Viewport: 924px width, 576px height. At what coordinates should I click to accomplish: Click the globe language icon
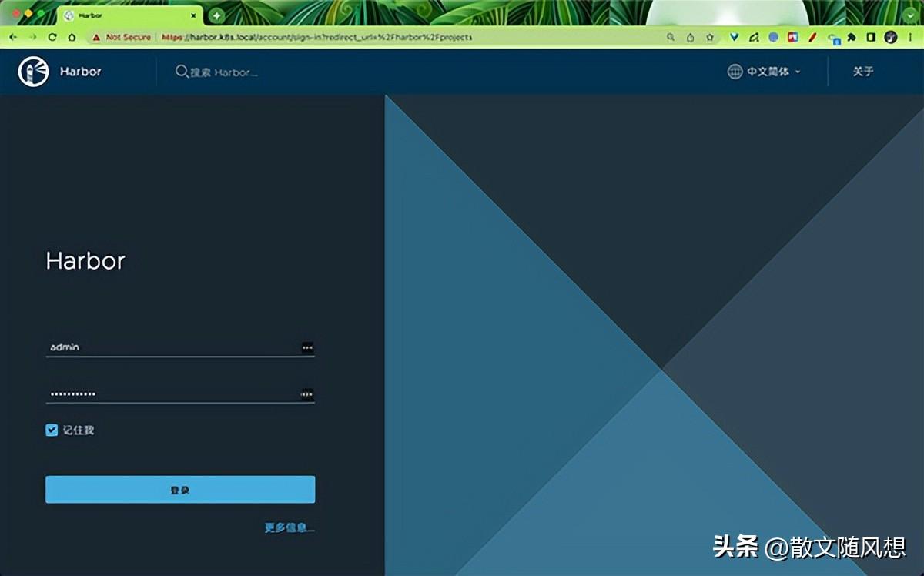(x=735, y=72)
